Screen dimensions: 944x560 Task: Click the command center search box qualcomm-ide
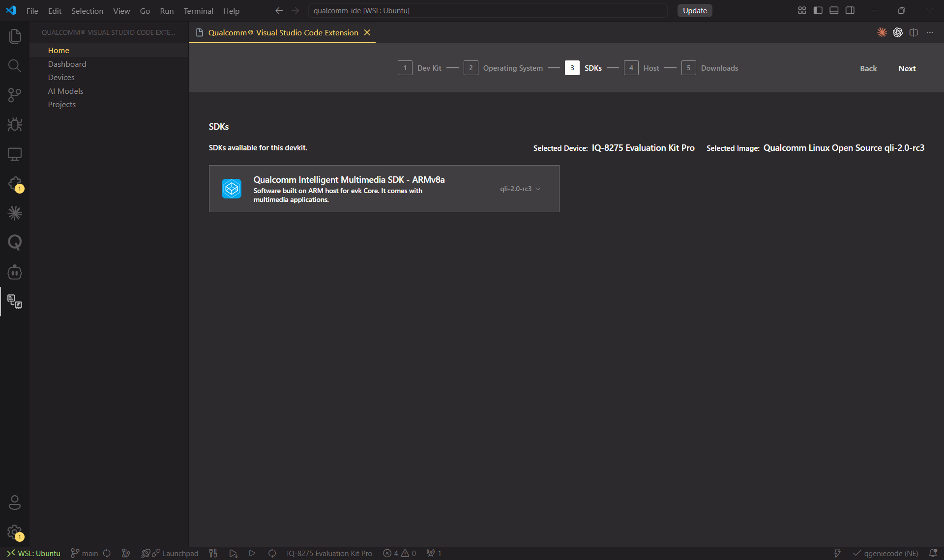click(x=488, y=10)
